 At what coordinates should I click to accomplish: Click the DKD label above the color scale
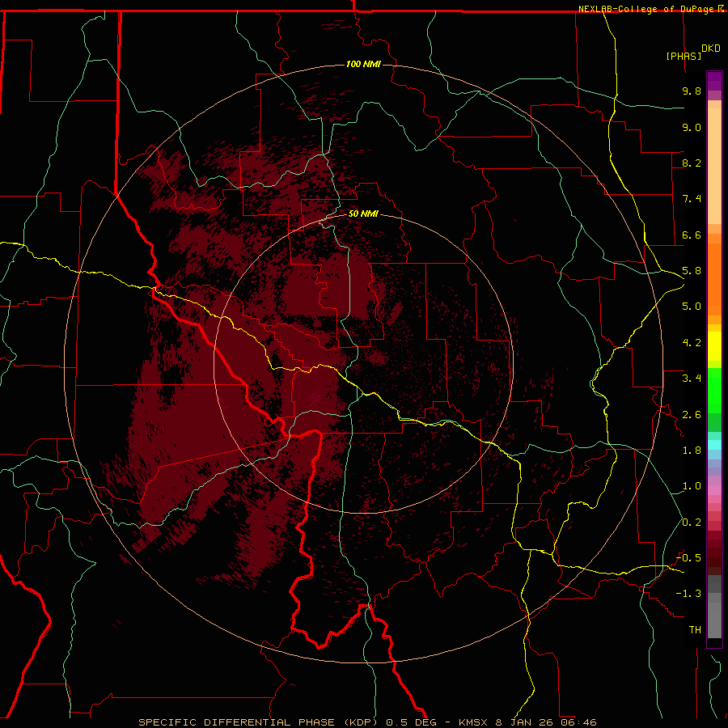711,49
